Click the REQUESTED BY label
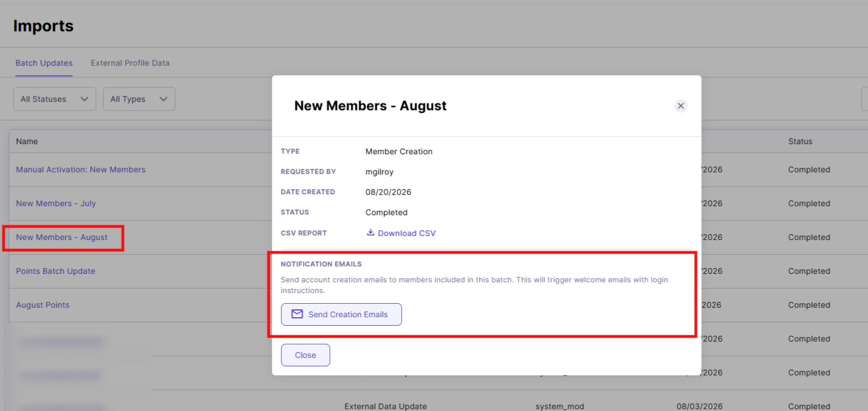Screen dimensions: 868x411 tap(309, 172)
